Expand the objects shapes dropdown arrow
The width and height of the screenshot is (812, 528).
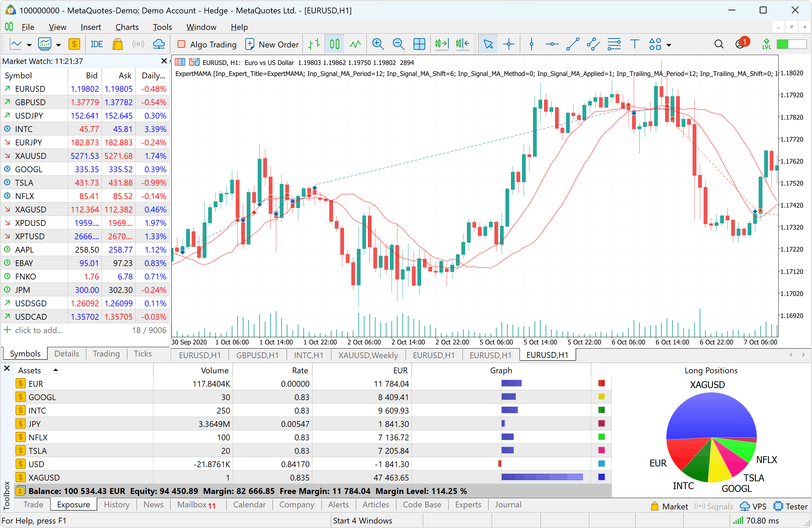669,45
